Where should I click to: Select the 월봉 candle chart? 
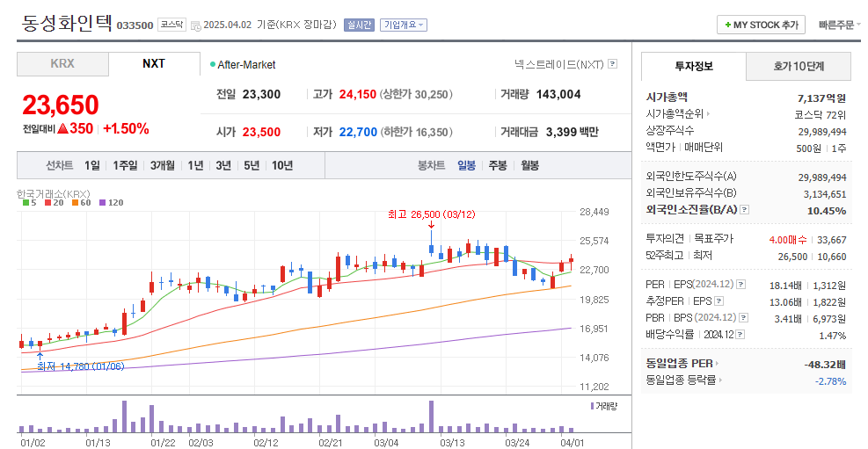(x=529, y=165)
